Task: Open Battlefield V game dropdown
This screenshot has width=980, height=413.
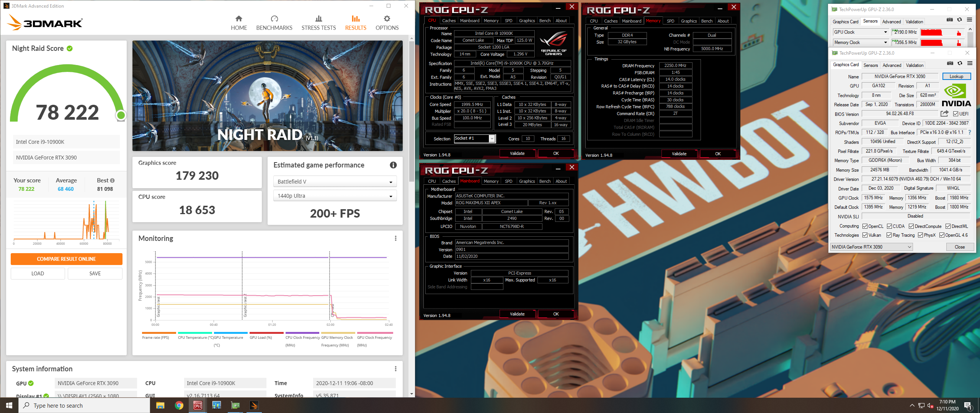Action: point(335,181)
